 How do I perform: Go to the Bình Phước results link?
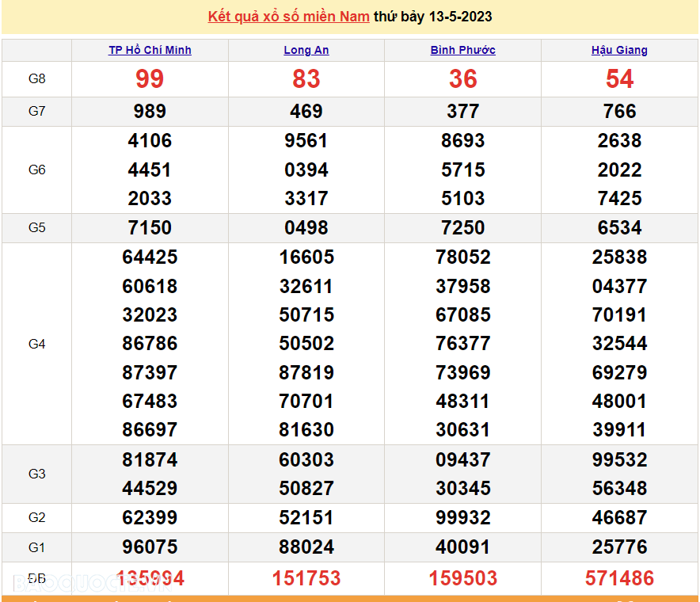[463, 50]
